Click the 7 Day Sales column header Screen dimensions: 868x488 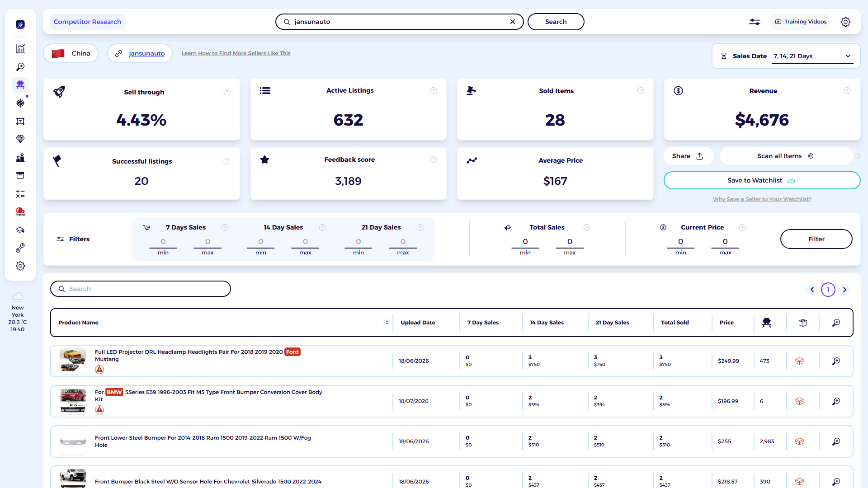[483, 323]
